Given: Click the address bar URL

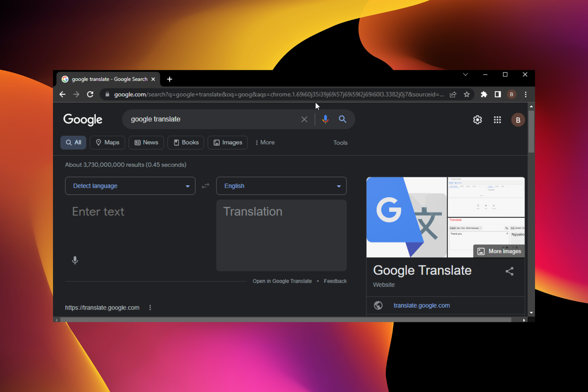Looking at the screenshot, I should coord(279,94).
